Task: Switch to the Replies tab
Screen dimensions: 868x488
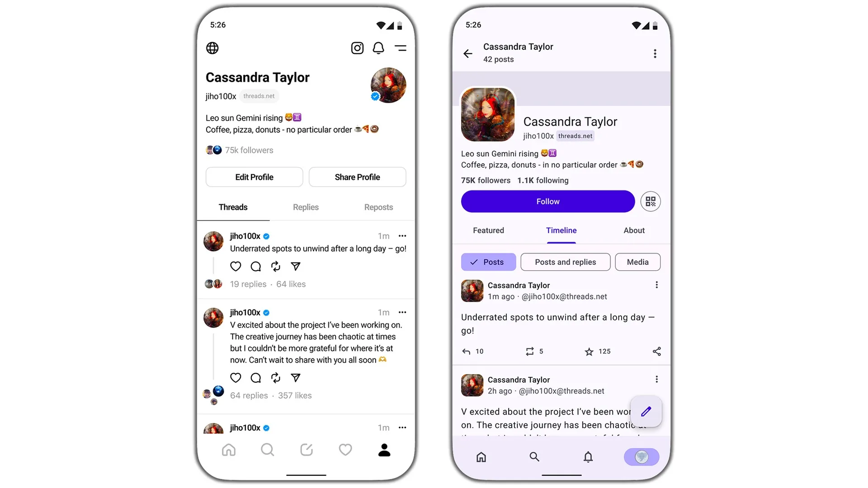Action: pos(306,207)
